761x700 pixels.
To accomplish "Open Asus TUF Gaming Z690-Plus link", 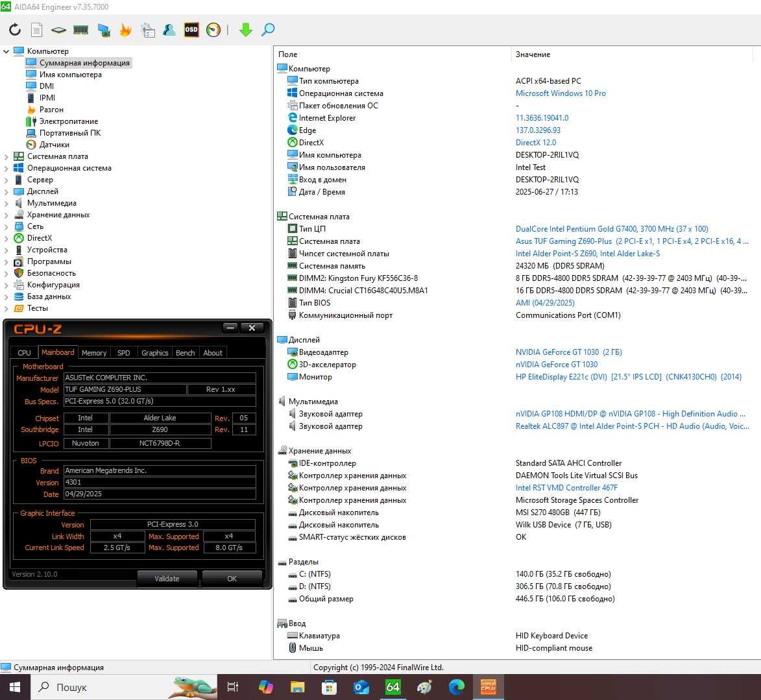I will pos(632,241).
